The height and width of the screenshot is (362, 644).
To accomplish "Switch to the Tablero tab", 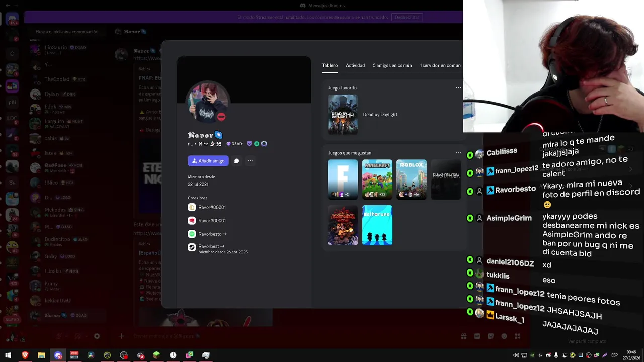I will pos(330,65).
